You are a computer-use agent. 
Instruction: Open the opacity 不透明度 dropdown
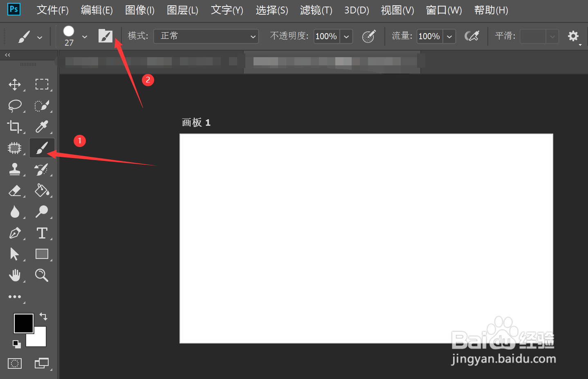(346, 36)
